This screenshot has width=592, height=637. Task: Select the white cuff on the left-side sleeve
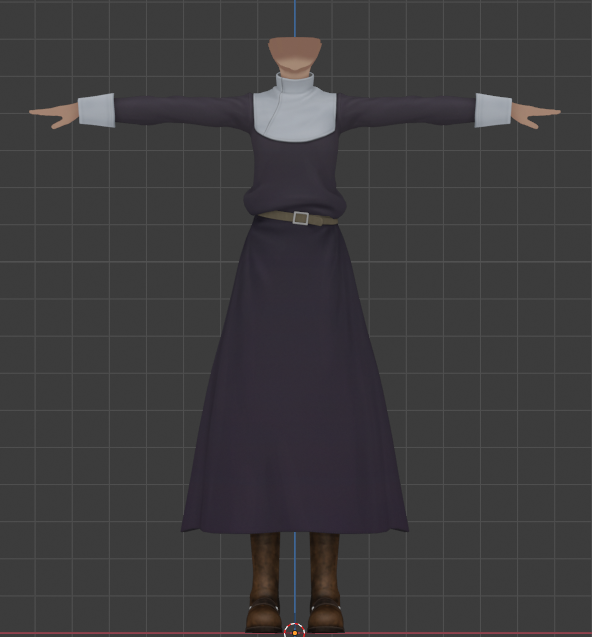(96, 110)
